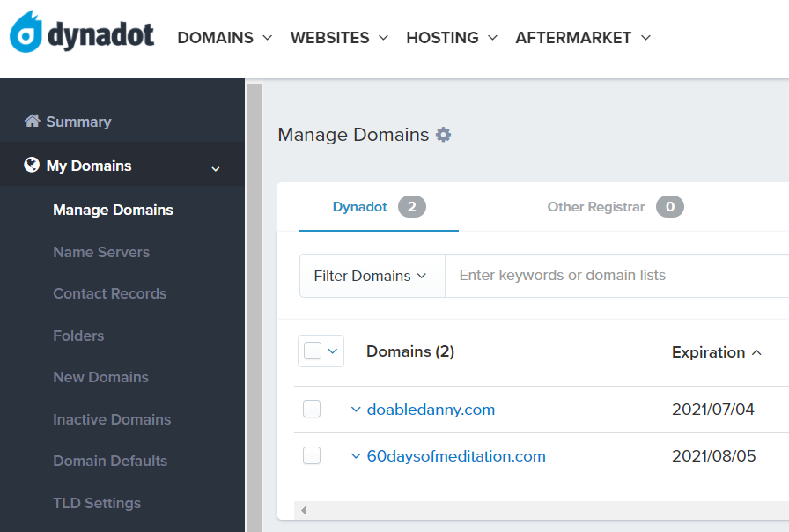Switch to the Other Registrar tab
This screenshot has height=532, width=789.
[615, 207]
